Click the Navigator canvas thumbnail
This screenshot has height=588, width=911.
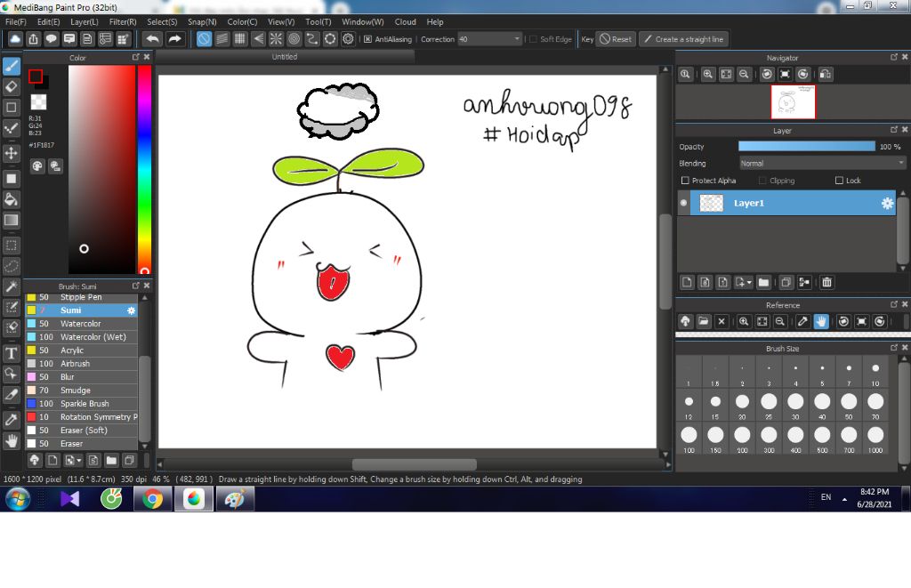[x=793, y=102]
